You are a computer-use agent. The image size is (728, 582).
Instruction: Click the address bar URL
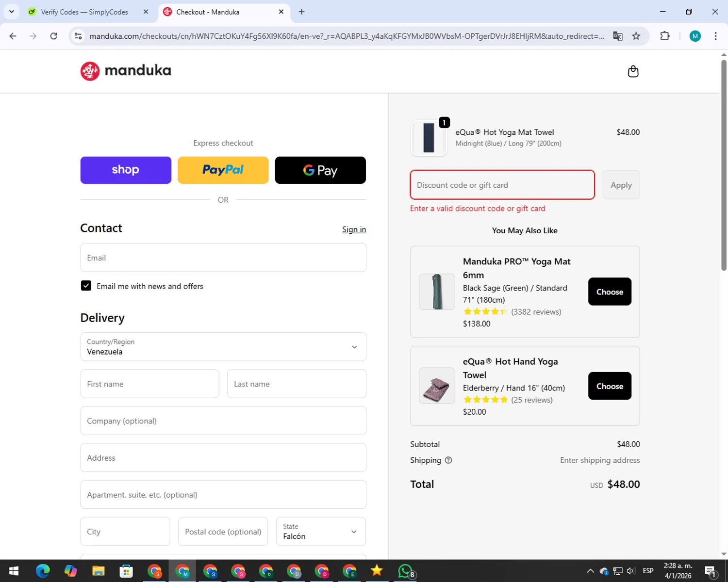[x=347, y=36]
